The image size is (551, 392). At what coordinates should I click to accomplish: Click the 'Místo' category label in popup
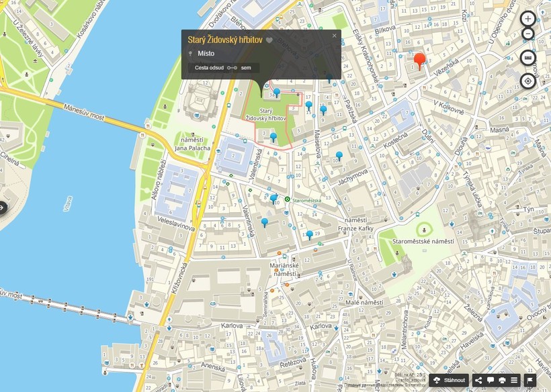206,53
